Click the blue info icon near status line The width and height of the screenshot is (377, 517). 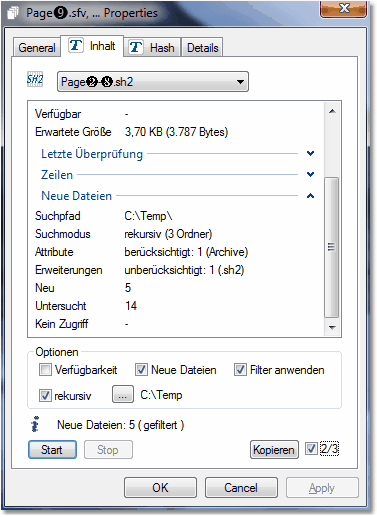[35, 424]
